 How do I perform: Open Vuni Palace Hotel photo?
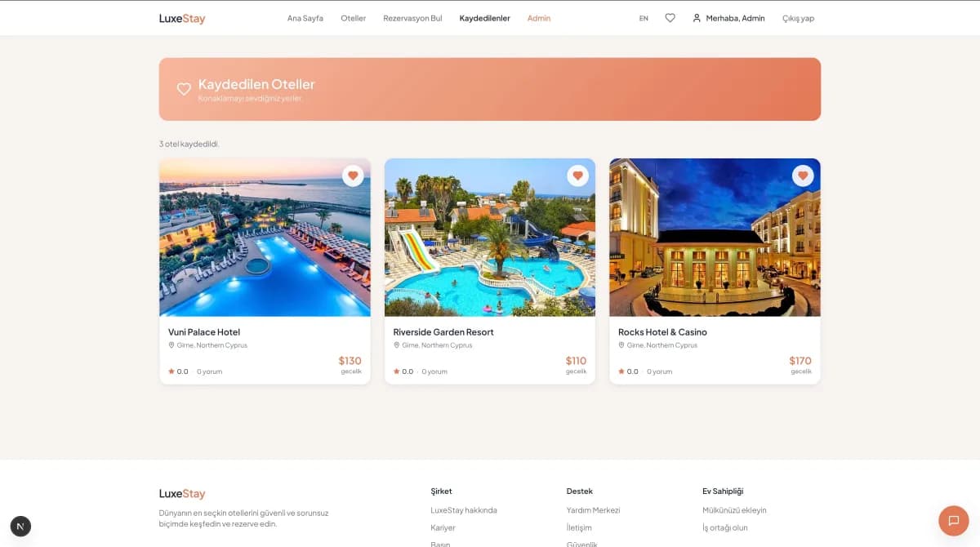265,238
